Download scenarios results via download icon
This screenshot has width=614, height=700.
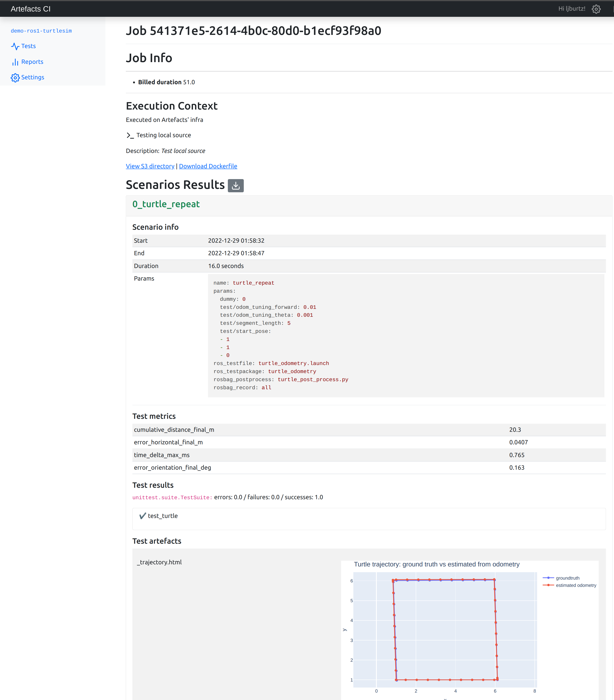pos(236,186)
